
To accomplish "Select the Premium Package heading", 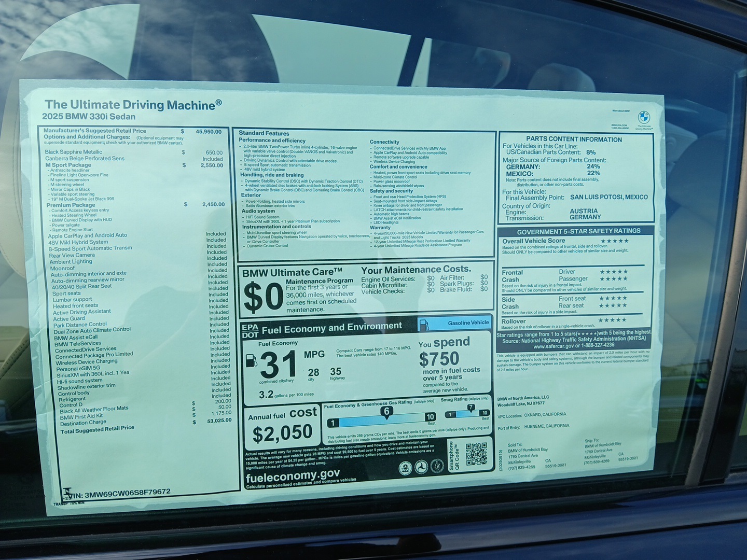I will [x=71, y=205].
